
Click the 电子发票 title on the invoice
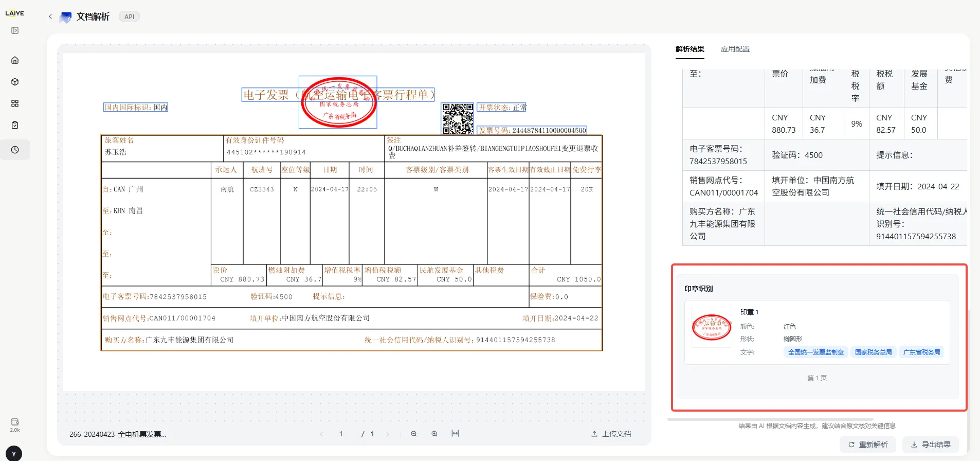click(x=338, y=95)
